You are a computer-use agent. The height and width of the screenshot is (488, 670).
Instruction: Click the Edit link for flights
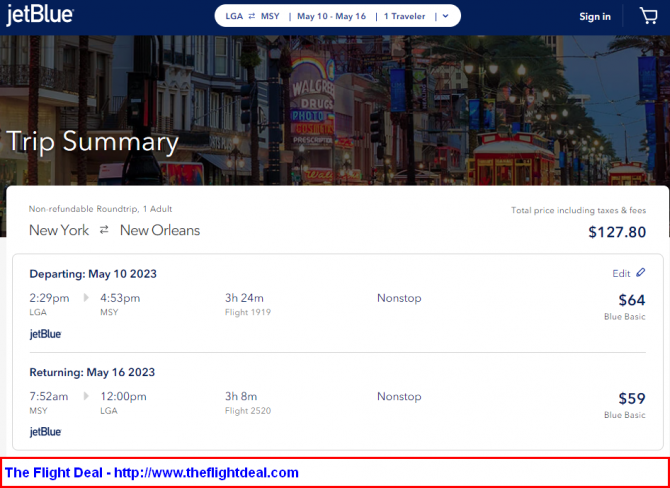click(621, 273)
